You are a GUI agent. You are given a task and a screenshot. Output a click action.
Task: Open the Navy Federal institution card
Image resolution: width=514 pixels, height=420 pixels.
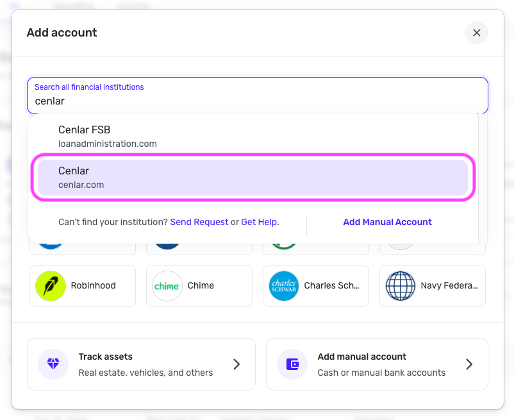433,286
